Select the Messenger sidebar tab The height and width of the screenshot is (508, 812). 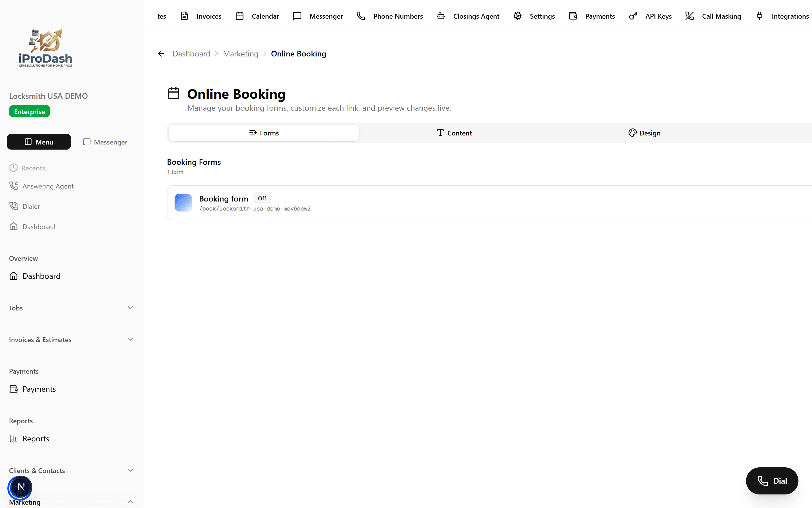click(105, 142)
